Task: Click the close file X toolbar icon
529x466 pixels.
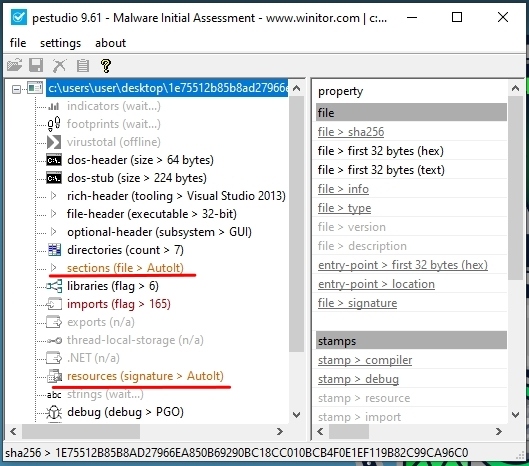Action: pos(59,65)
